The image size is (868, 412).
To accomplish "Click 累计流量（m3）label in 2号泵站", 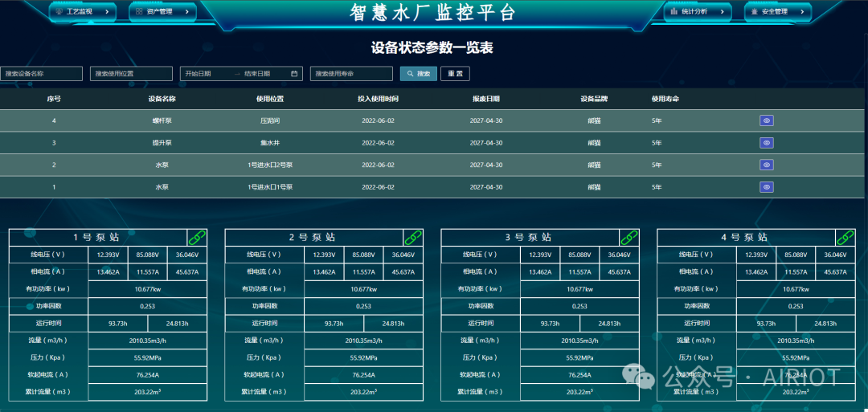I will pyautogui.click(x=264, y=392).
